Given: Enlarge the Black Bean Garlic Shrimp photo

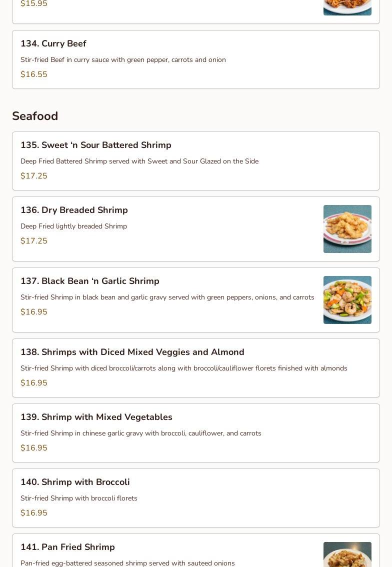Looking at the screenshot, I should (x=347, y=300).
